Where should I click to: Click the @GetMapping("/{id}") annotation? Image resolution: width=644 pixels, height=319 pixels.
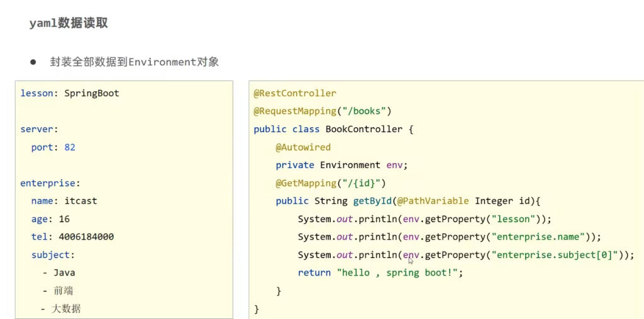point(330,183)
